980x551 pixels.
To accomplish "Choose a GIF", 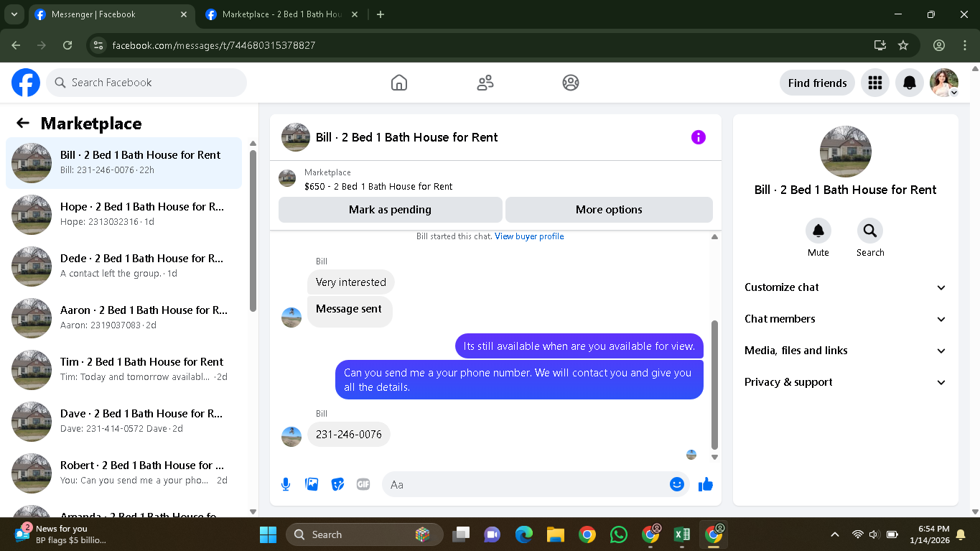I will point(363,484).
